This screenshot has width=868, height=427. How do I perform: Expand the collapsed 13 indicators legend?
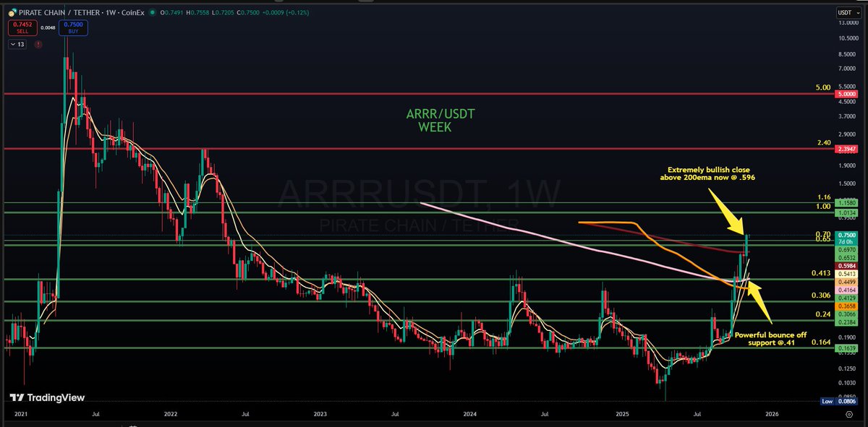pos(17,45)
